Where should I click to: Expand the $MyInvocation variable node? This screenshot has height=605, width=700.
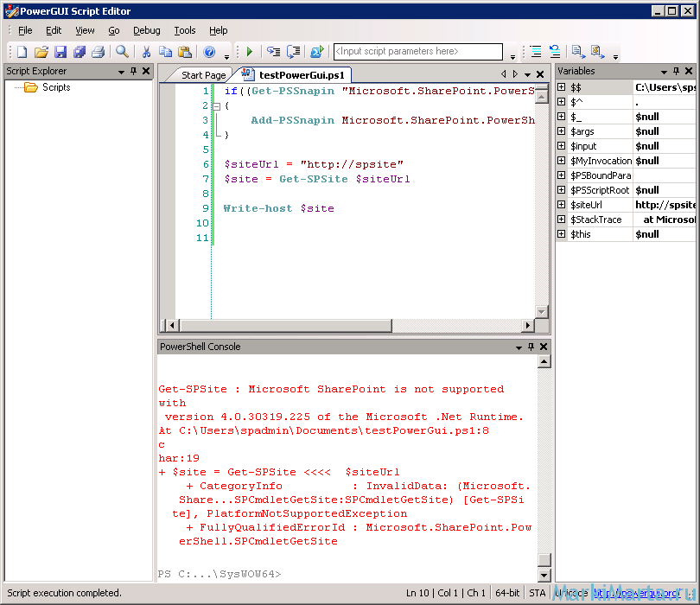562,161
